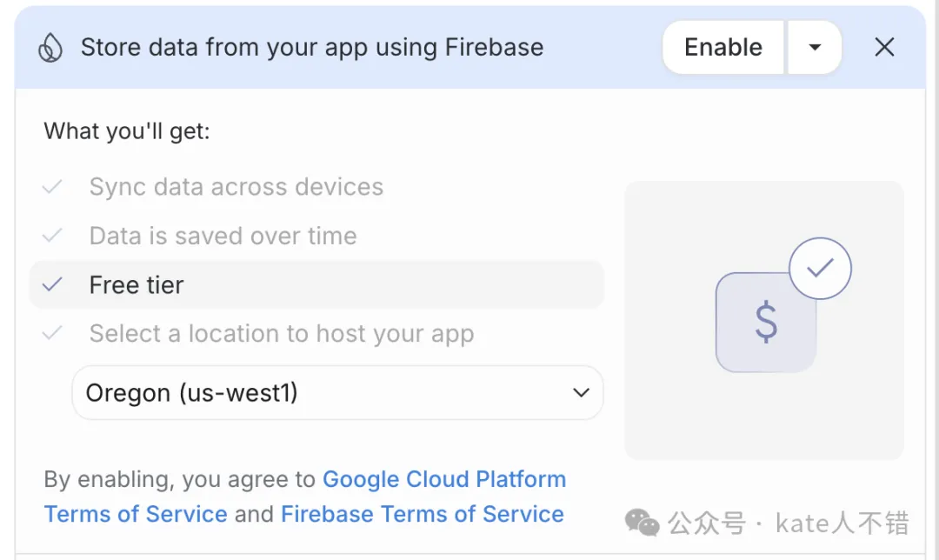Click checkmark beside Sync data across devices
Viewport: 939px width, 560px height.
coord(53,187)
